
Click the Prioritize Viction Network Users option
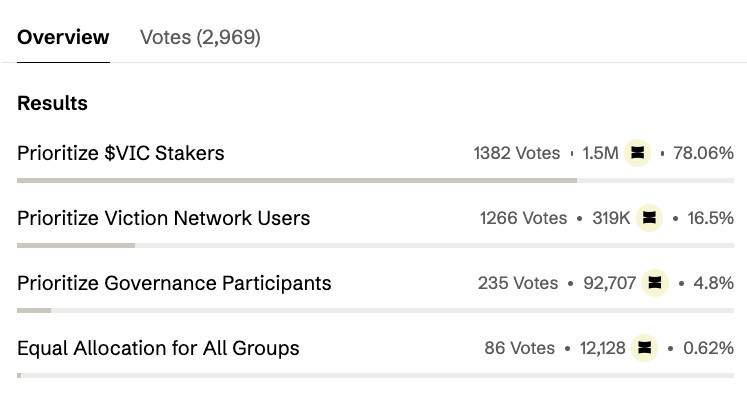163,218
